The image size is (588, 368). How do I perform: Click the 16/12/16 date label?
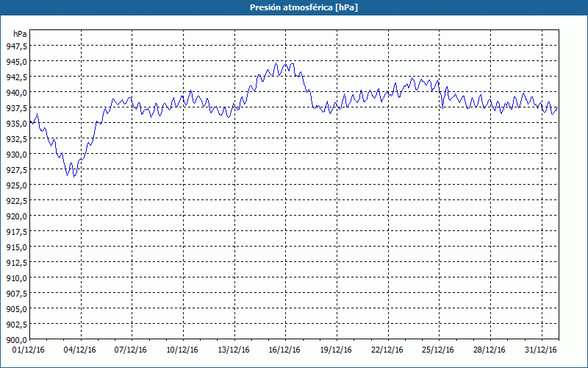tap(284, 350)
